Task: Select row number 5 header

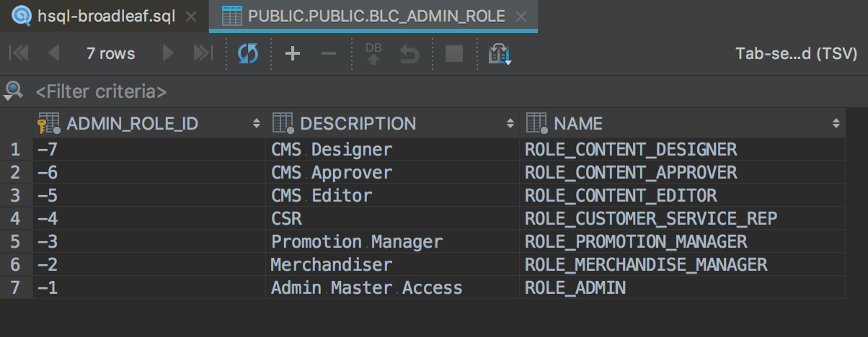Action: pyautogui.click(x=16, y=242)
